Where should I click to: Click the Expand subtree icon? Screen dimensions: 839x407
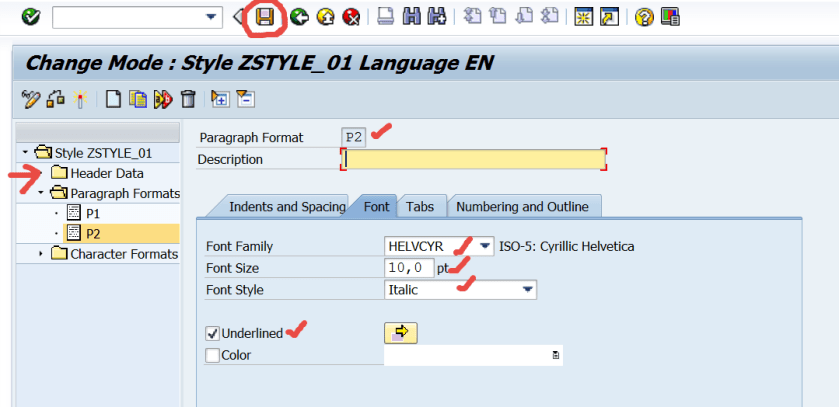click(220, 99)
